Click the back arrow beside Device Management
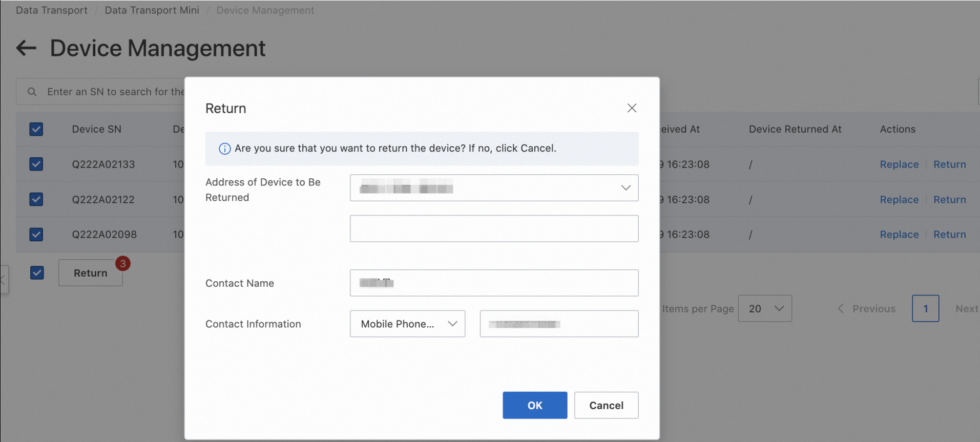This screenshot has height=442, width=980. click(26, 49)
